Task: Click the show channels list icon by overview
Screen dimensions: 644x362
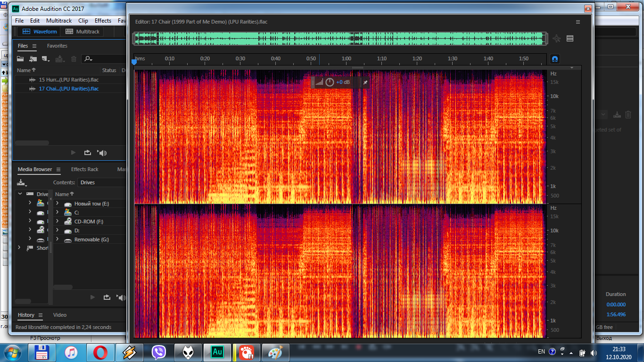Action: click(x=570, y=39)
